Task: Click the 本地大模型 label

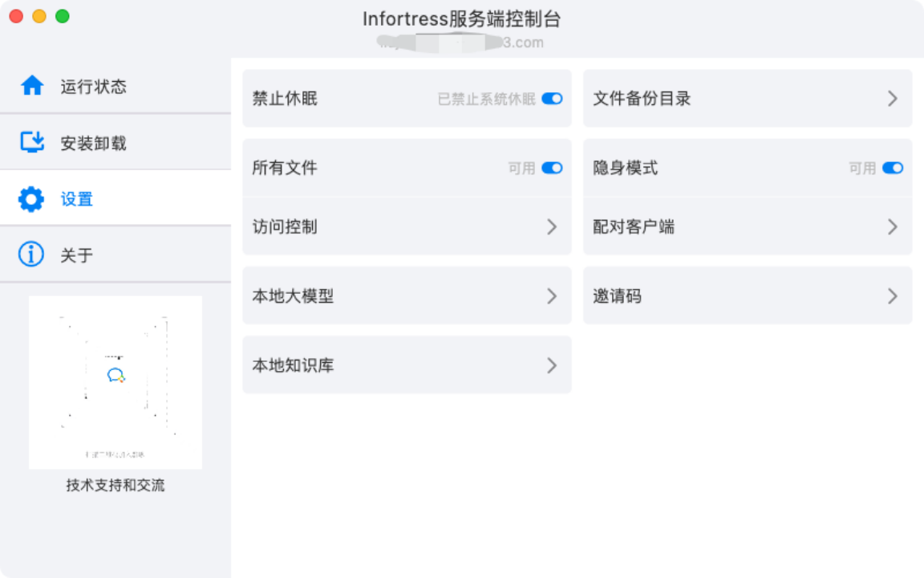Action: (x=293, y=296)
